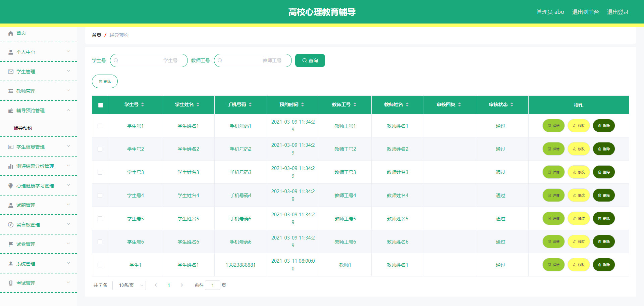Toggle the select-all checkbox in table header
The height and width of the screenshot is (306, 644).
pos(101,105)
